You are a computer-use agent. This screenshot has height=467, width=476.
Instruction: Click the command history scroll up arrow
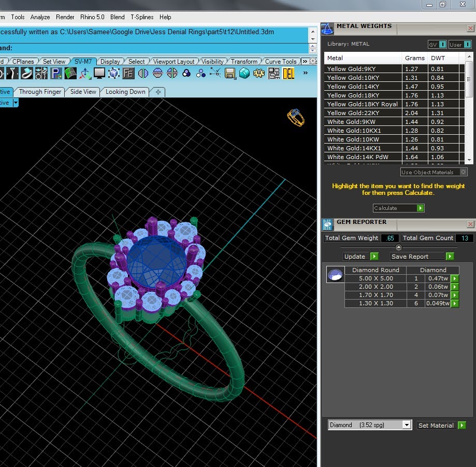click(x=313, y=32)
